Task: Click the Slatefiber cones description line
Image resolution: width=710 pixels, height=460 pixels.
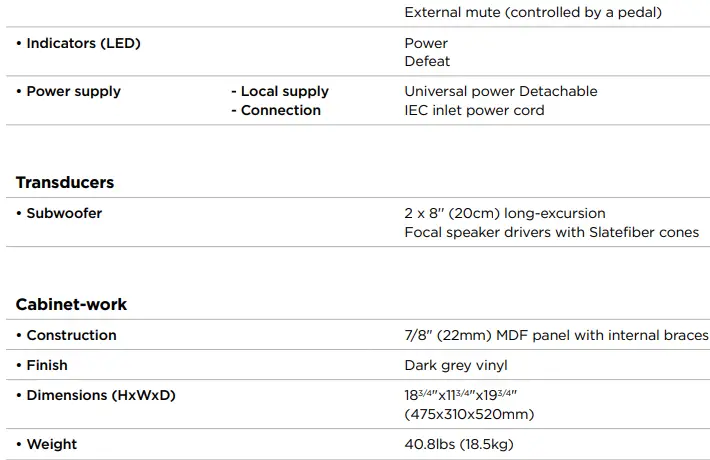Action: point(551,232)
